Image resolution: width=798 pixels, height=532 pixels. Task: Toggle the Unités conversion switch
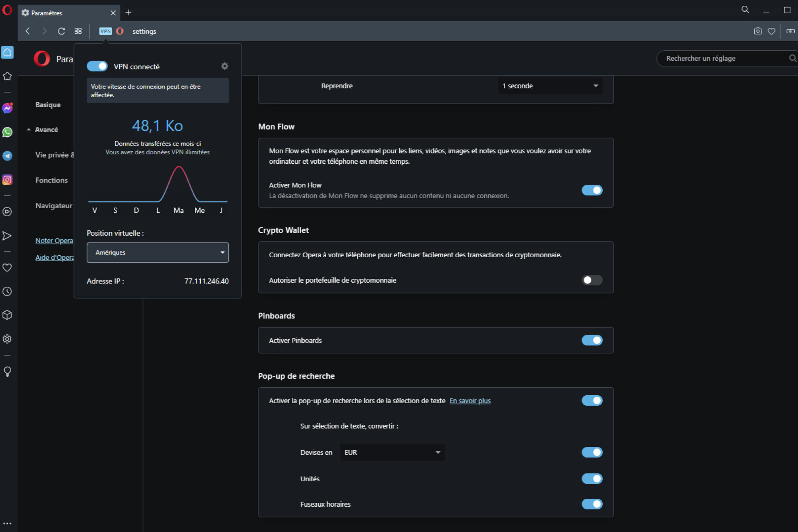pos(592,479)
